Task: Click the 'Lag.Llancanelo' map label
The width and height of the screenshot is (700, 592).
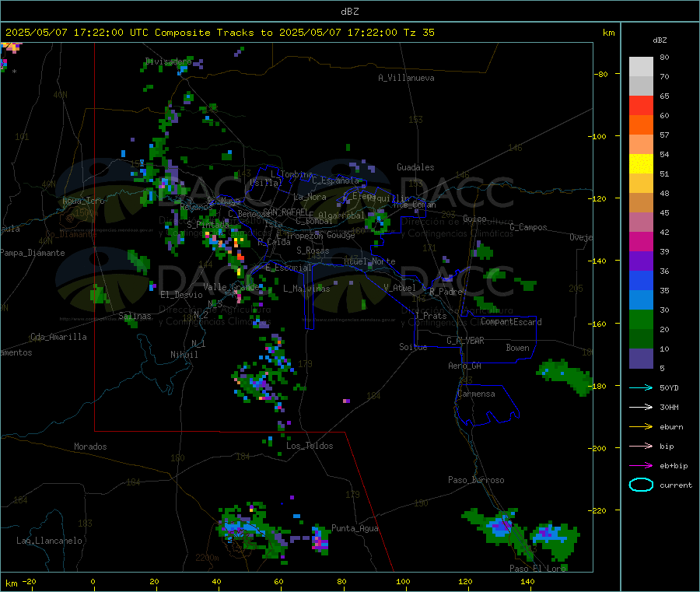Action: tap(49, 541)
